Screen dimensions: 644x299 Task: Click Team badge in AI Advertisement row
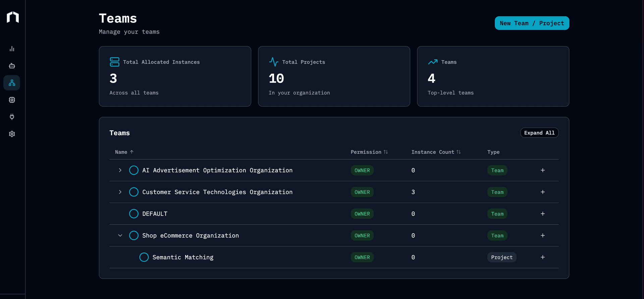click(x=497, y=170)
